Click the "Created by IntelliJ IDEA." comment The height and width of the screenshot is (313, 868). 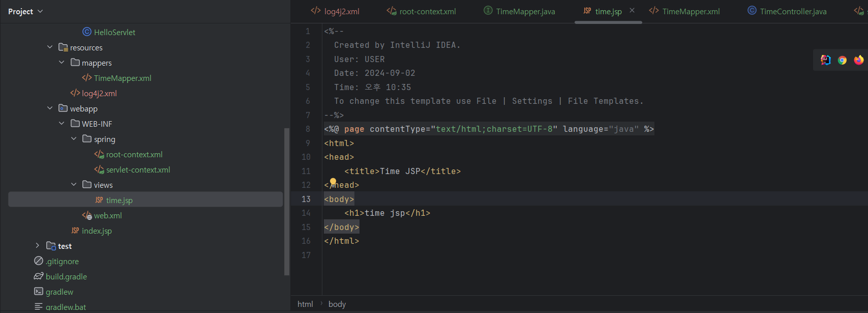[x=397, y=45]
